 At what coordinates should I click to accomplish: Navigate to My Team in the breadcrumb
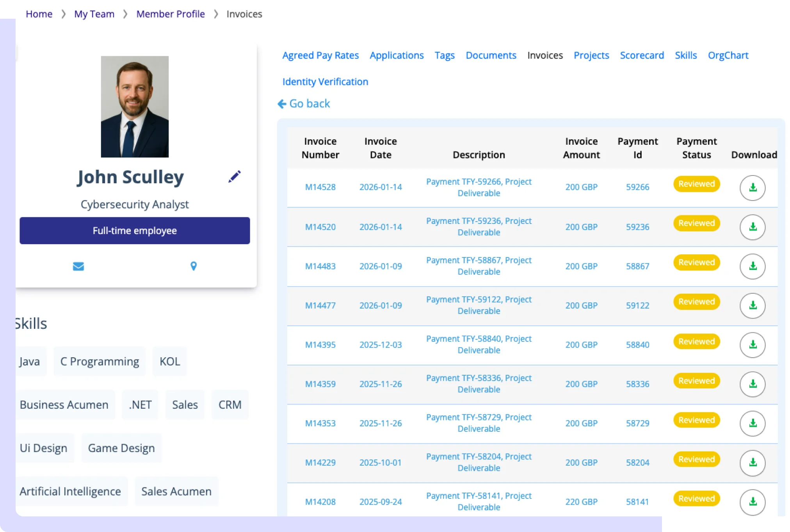tap(94, 14)
